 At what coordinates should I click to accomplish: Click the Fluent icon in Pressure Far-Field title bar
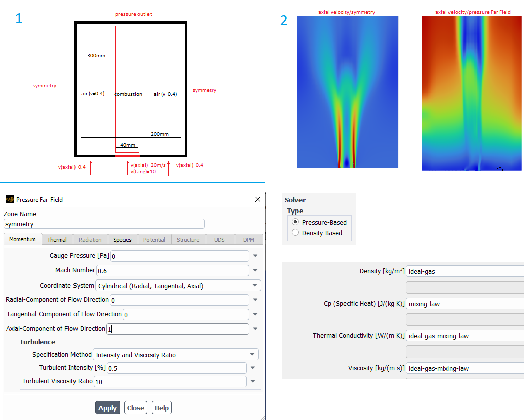point(10,199)
